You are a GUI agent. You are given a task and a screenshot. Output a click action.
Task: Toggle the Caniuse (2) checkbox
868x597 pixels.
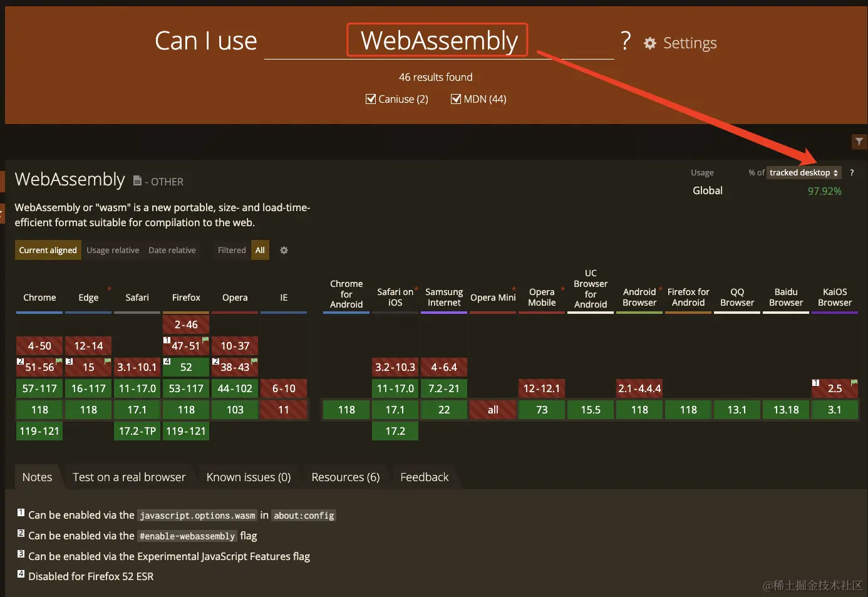(x=371, y=99)
